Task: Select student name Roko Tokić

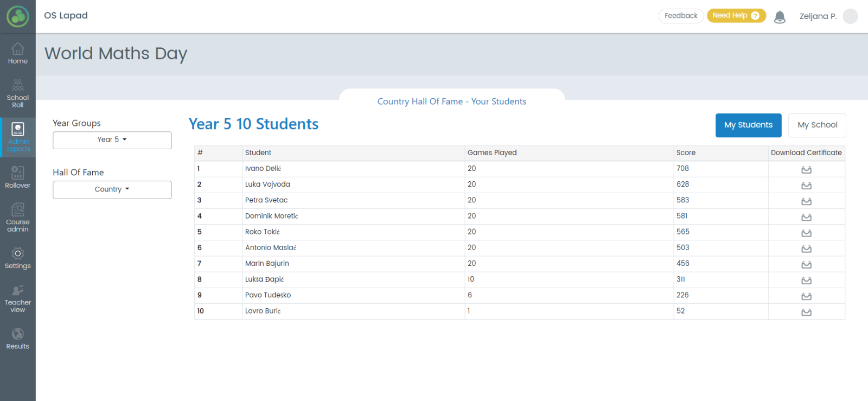Action: [263, 232]
